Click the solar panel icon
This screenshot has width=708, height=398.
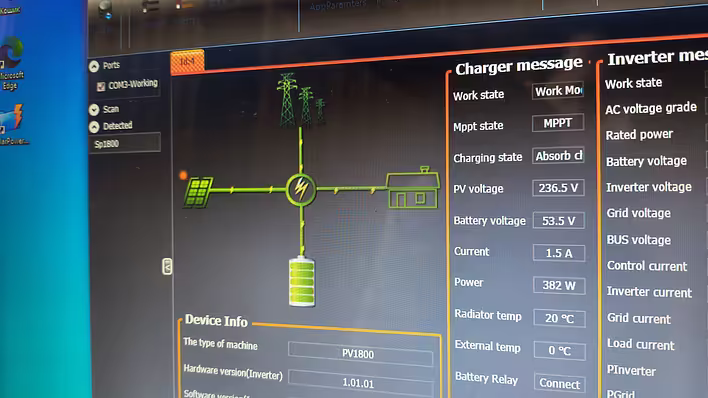(x=197, y=192)
